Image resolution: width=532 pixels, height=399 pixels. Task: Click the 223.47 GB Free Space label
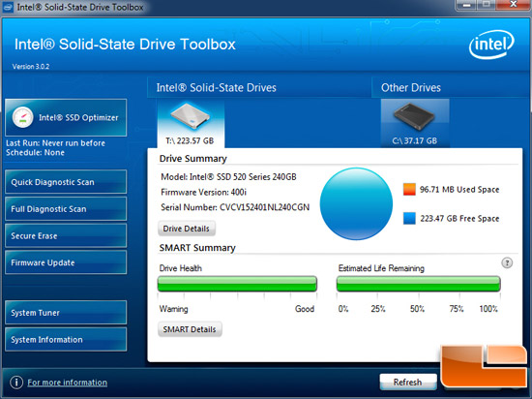(459, 218)
